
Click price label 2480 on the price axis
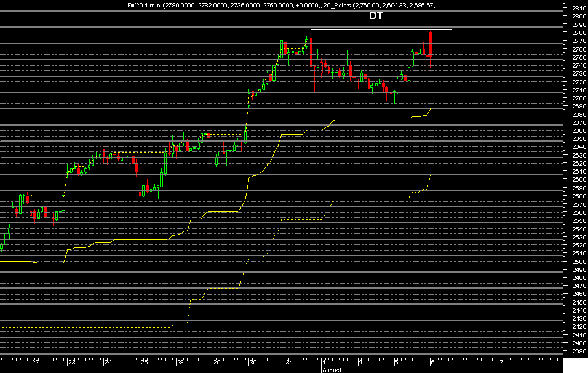coord(580,278)
